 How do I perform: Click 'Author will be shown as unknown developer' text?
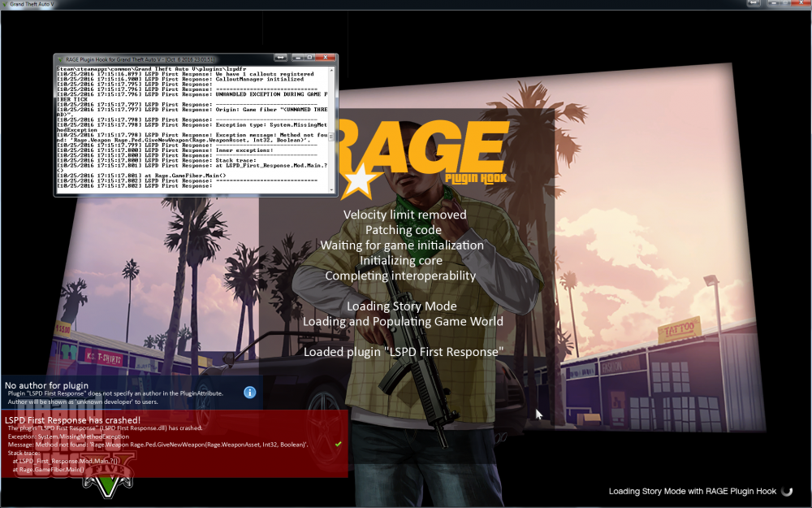(83, 402)
